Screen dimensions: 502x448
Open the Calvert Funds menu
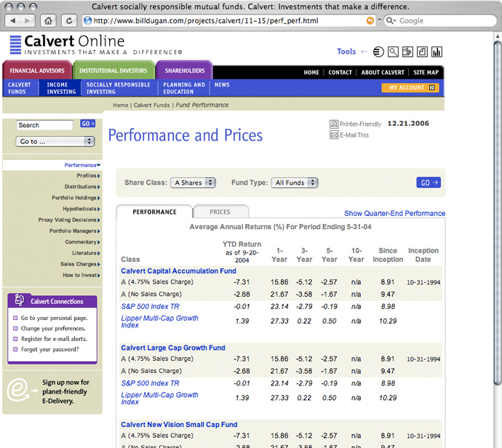20,88
